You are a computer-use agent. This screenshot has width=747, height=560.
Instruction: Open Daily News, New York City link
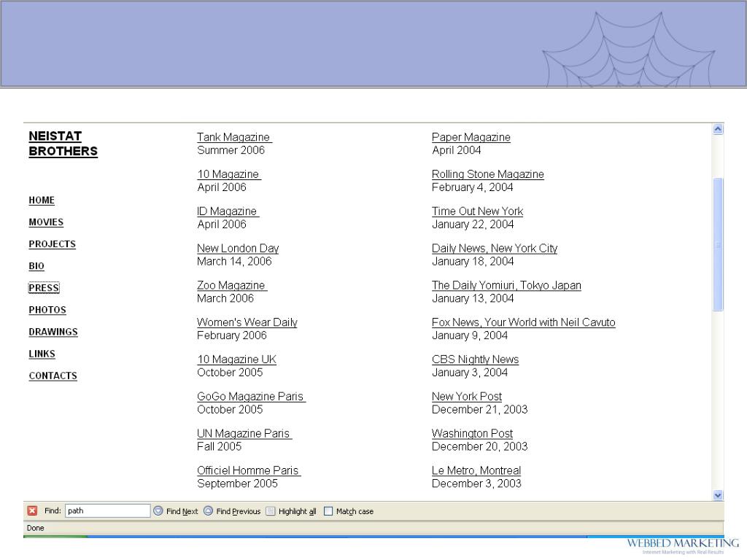tap(495, 249)
